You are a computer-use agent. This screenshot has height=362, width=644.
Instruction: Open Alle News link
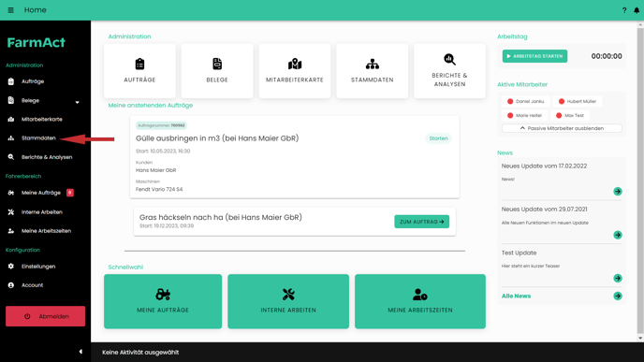(x=516, y=296)
